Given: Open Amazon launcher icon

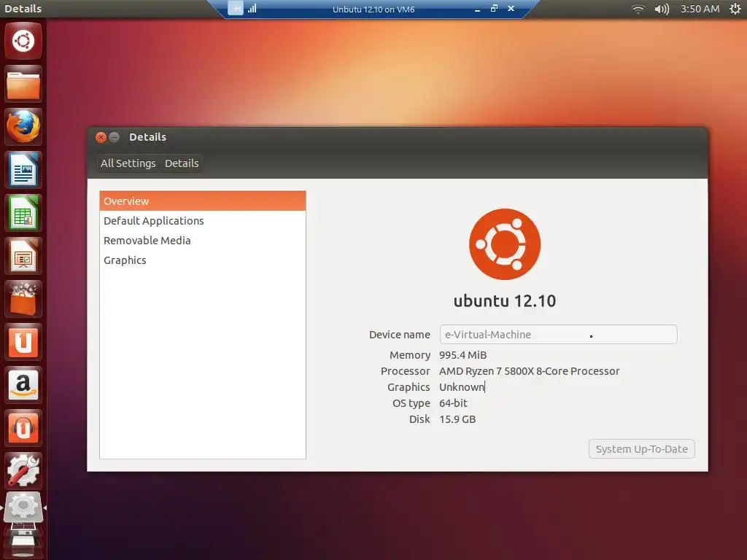Looking at the screenshot, I should (x=23, y=385).
